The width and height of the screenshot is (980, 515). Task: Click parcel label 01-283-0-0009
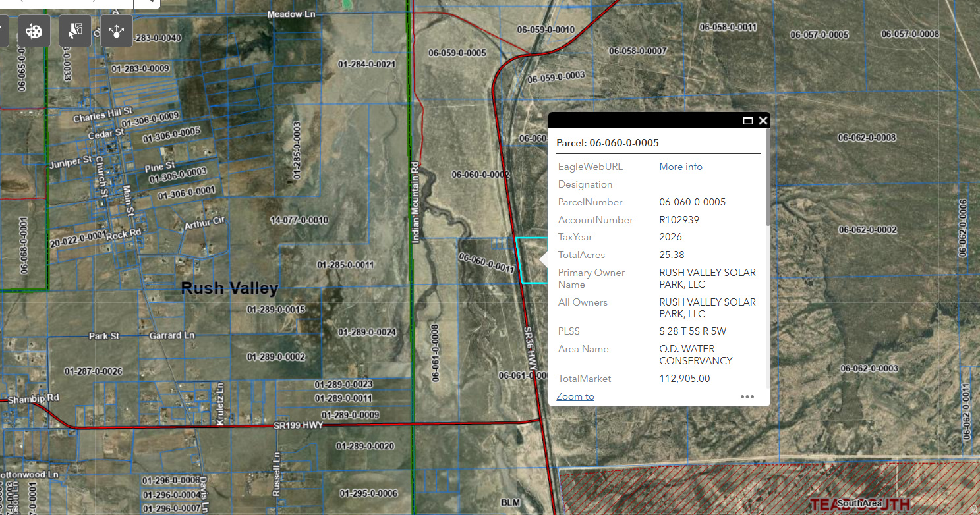[x=140, y=68]
